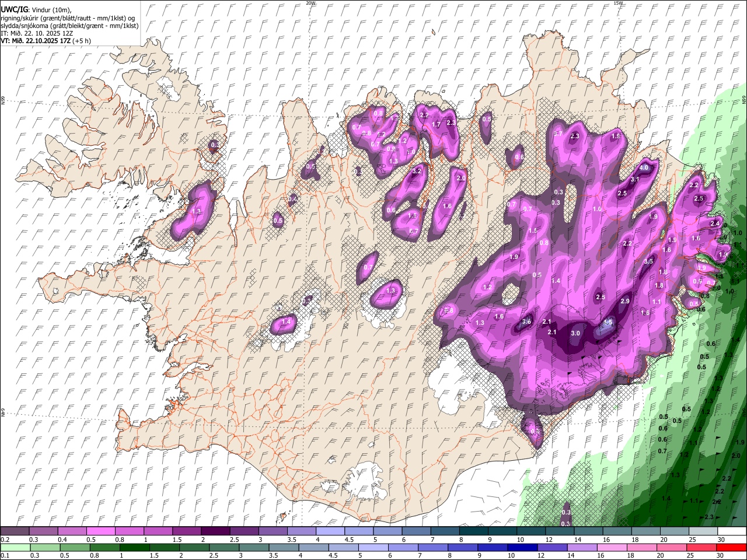Screen dimensions: 747x560
Task: Select the red lower swatch right of 30
Action: coord(732,548)
